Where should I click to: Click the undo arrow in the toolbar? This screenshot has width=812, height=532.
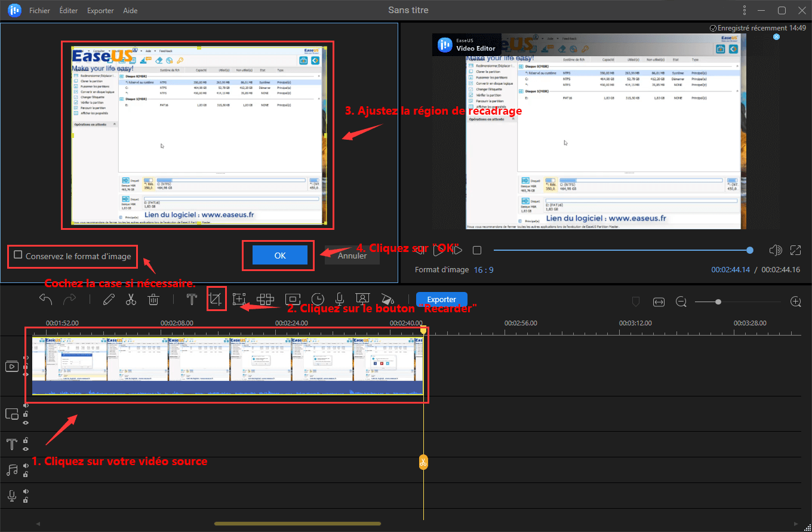pyautogui.click(x=45, y=300)
